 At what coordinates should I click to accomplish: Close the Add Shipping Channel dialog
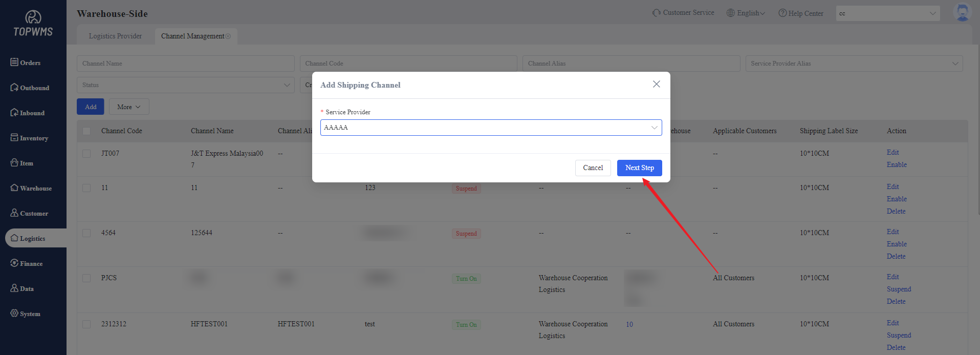click(656, 84)
